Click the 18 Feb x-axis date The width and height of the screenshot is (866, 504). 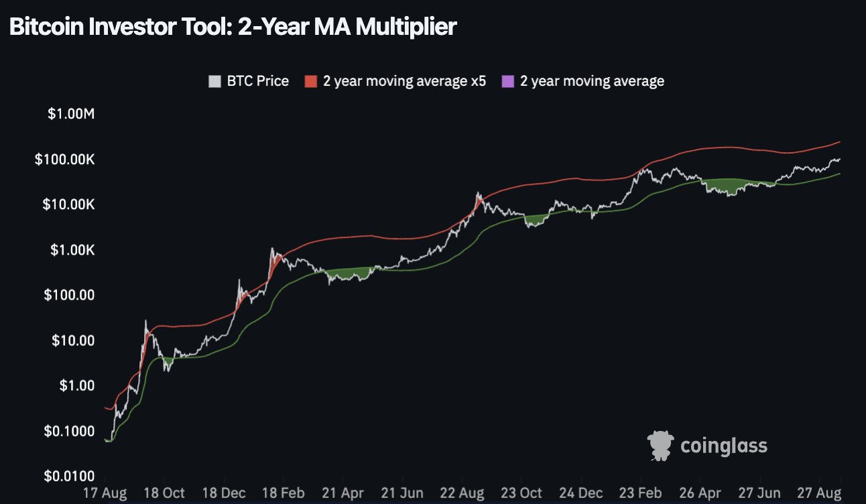(x=284, y=493)
